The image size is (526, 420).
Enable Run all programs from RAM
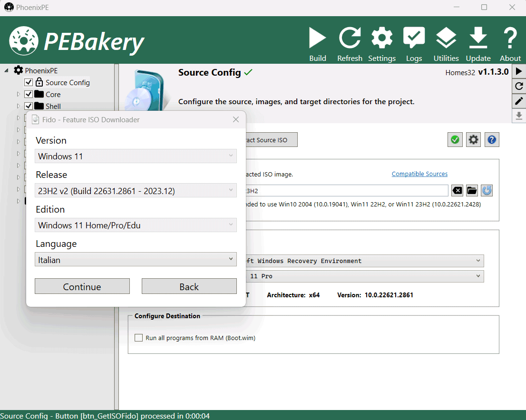click(138, 338)
